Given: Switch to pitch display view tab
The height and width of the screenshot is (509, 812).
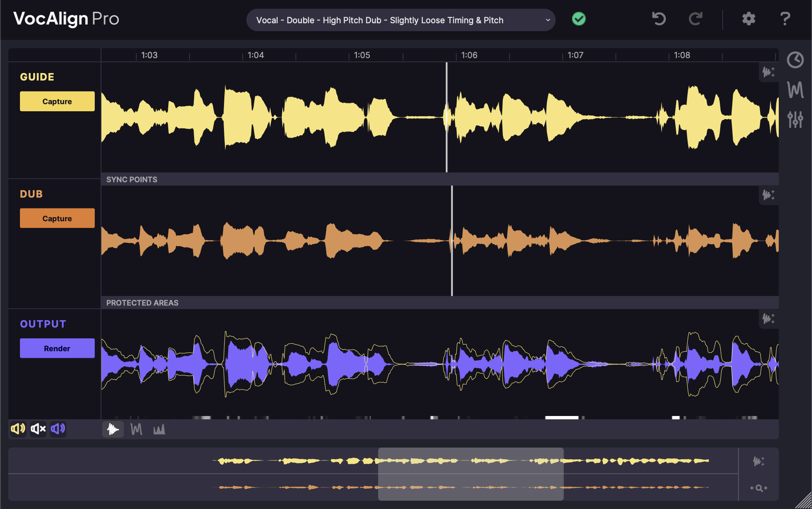Looking at the screenshot, I should click(136, 429).
